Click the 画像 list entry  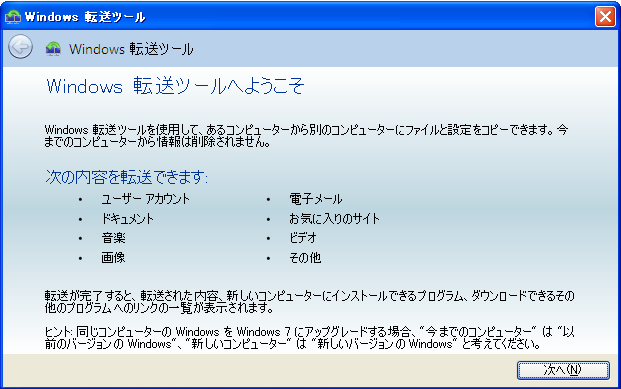coord(113,258)
